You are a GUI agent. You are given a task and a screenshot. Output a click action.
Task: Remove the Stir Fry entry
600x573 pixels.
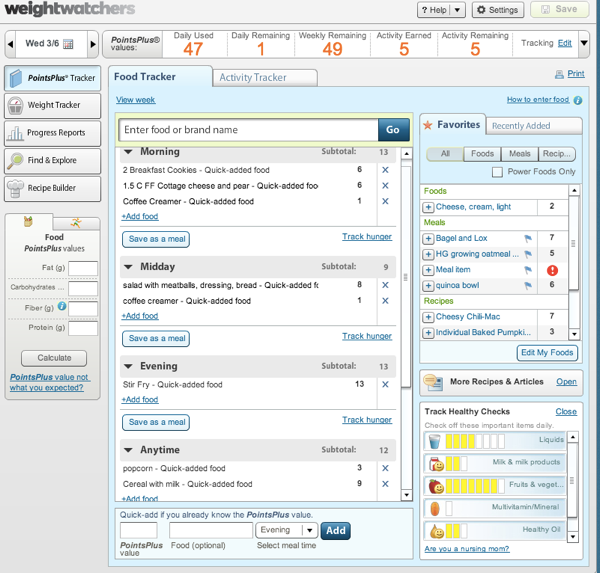click(x=385, y=384)
